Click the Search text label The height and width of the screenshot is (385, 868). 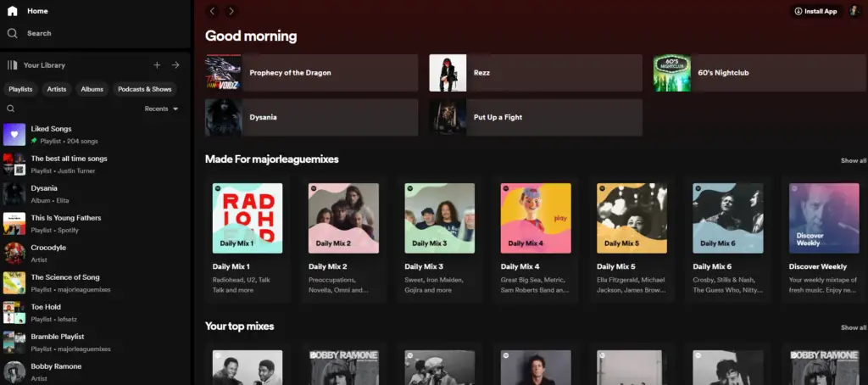39,33
